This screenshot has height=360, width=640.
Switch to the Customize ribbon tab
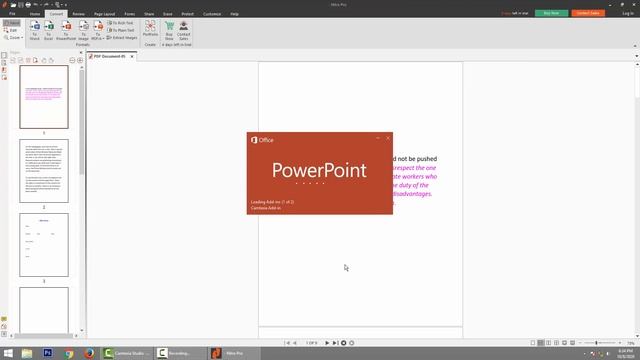(x=212, y=14)
